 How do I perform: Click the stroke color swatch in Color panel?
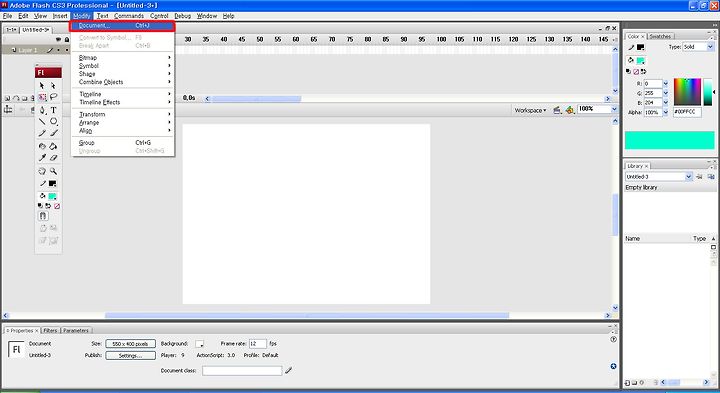[x=641, y=47]
